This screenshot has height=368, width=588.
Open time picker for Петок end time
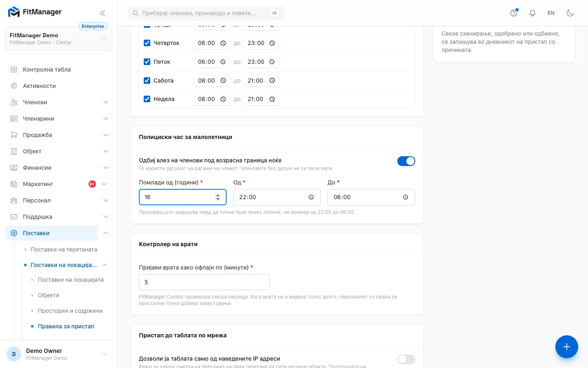[x=272, y=62]
